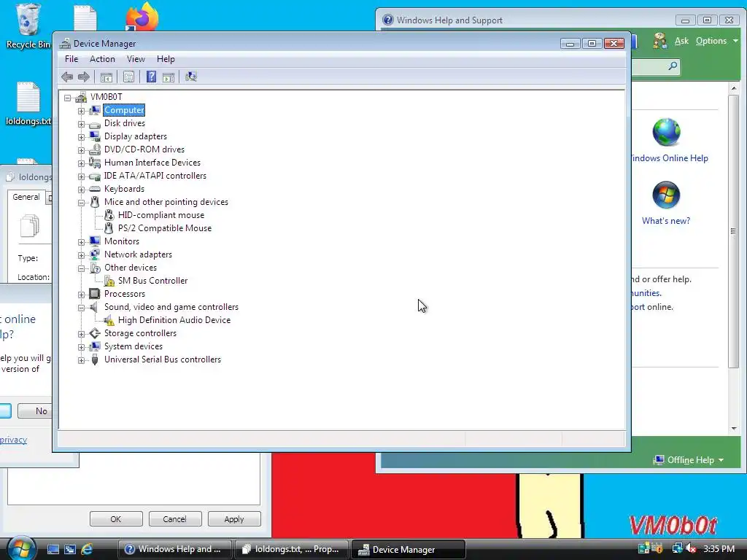Click the Help window vertical scrollbar thumb

coord(734,231)
